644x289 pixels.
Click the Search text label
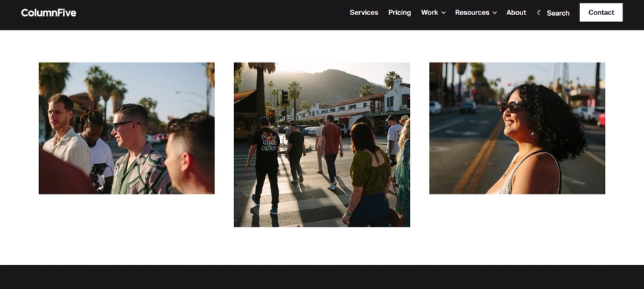click(x=557, y=13)
